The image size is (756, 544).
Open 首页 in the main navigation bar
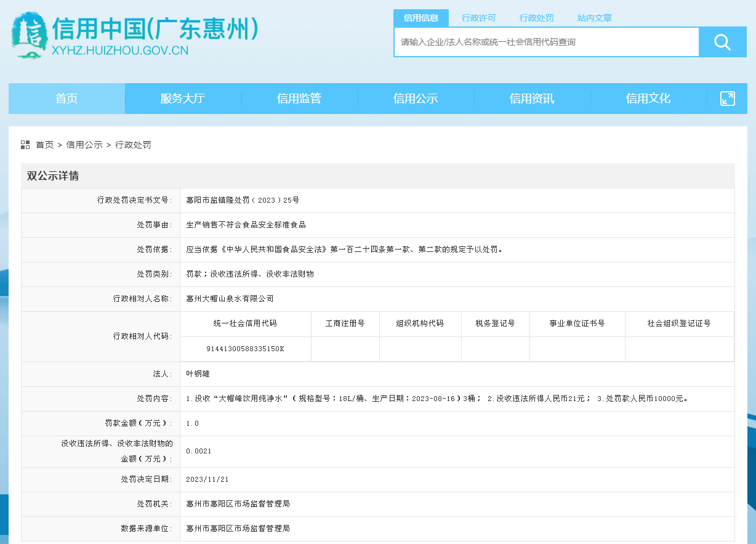[x=66, y=99]
